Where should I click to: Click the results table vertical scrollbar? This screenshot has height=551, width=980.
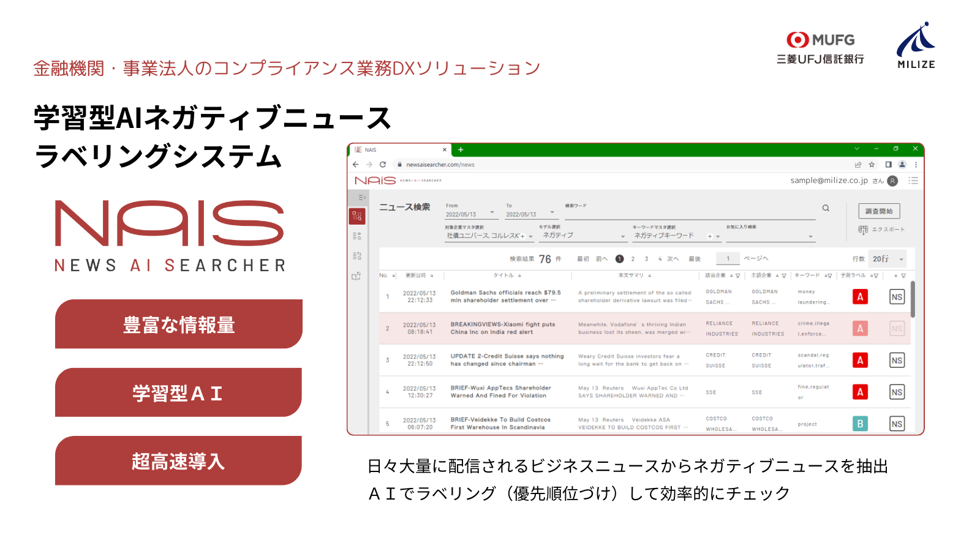(x=913, y=299)
